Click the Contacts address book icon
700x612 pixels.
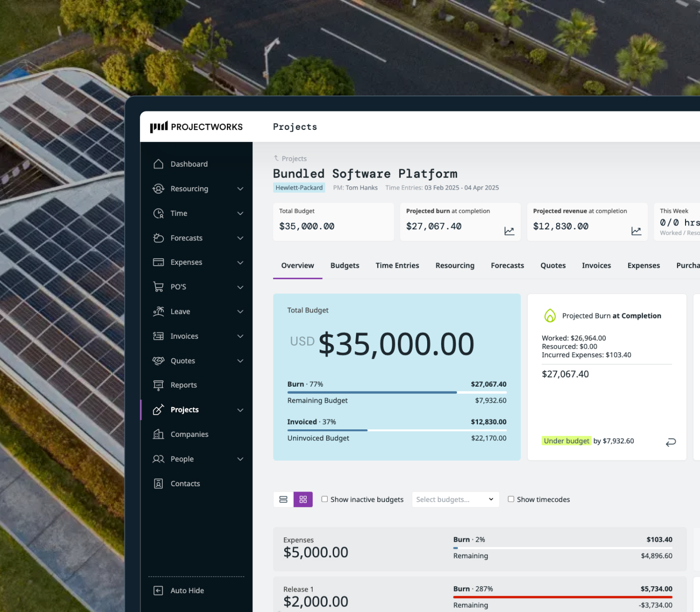tap(158, 484)
